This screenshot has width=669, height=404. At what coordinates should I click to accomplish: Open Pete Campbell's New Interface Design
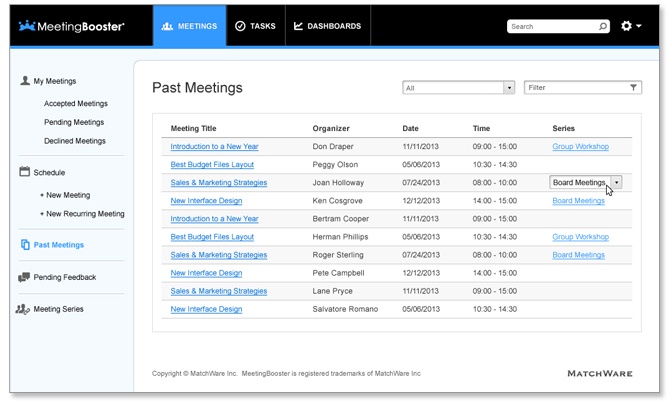(x=207, y=273)
